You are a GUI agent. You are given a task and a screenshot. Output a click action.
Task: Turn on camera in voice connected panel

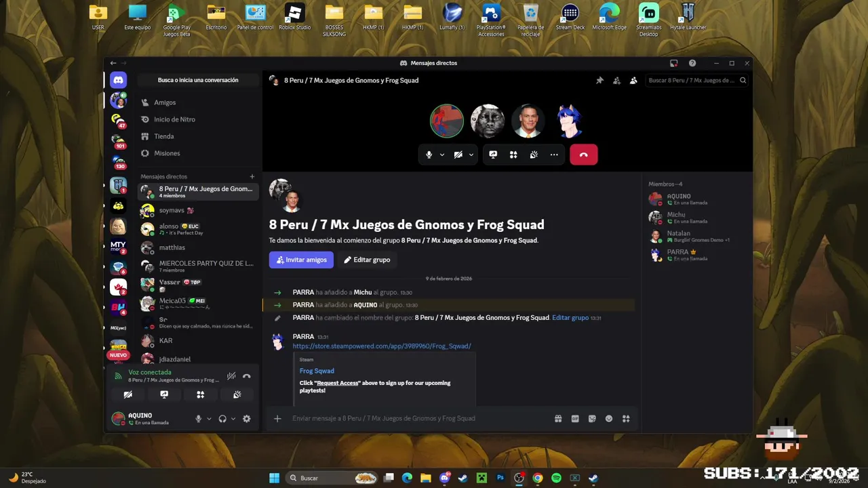tap(127, 394)
